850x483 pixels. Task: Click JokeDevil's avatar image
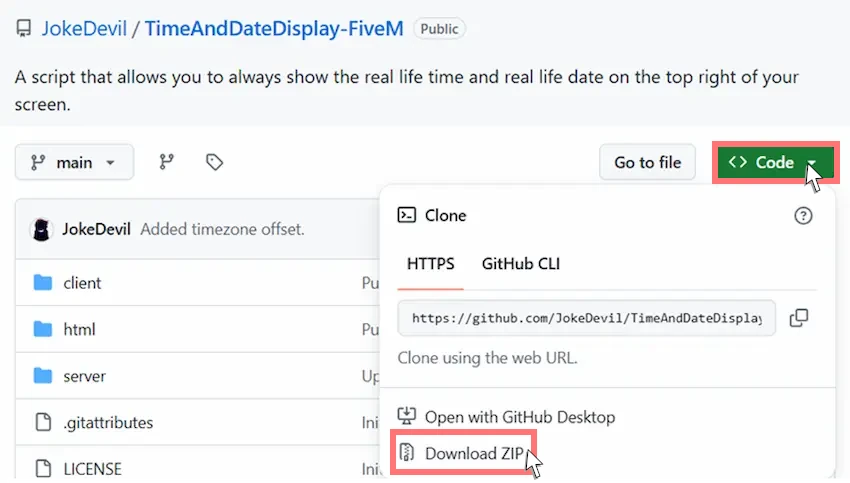pos(42,229)
